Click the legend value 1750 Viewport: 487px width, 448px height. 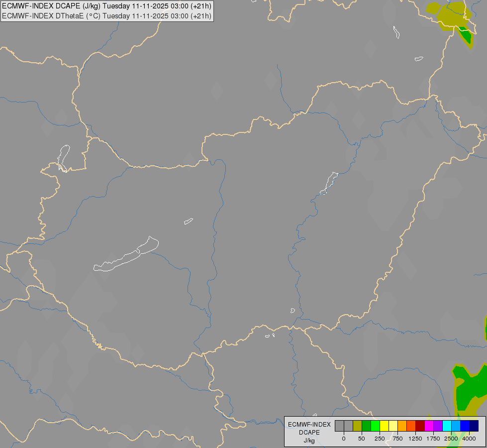tap(433, 439)
